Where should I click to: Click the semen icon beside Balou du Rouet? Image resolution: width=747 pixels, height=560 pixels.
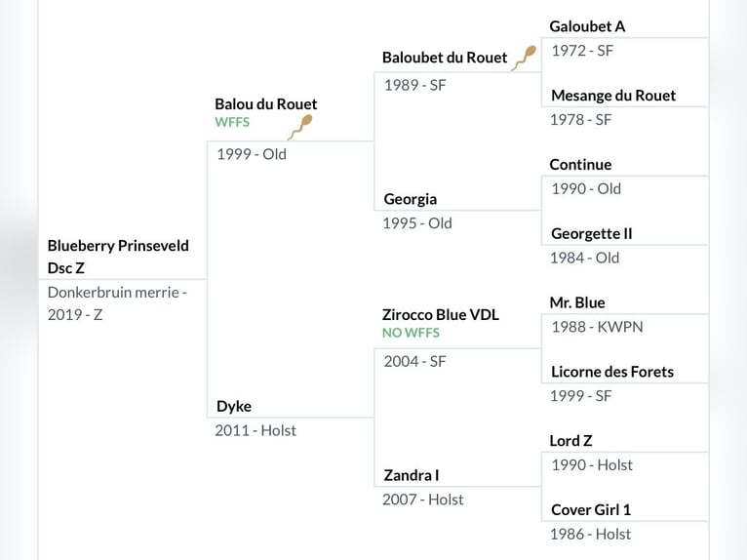pos(300,127)
